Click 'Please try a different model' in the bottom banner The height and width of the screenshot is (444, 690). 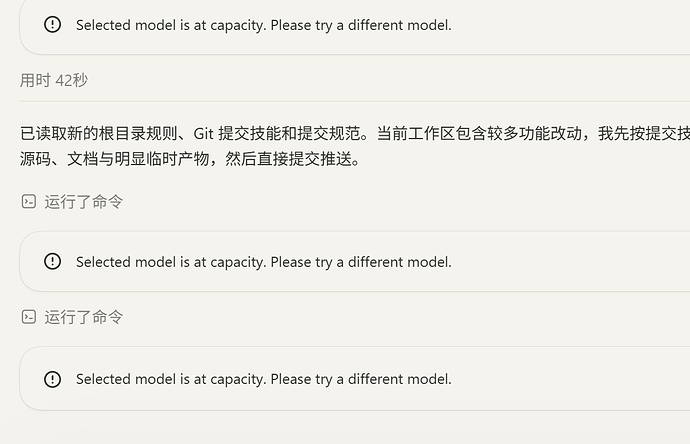361,379
